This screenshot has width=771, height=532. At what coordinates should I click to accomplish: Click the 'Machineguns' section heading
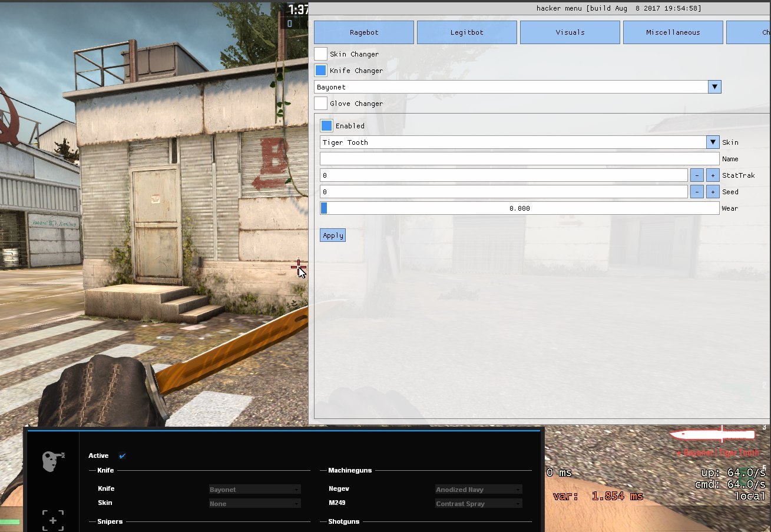[350, 470]
